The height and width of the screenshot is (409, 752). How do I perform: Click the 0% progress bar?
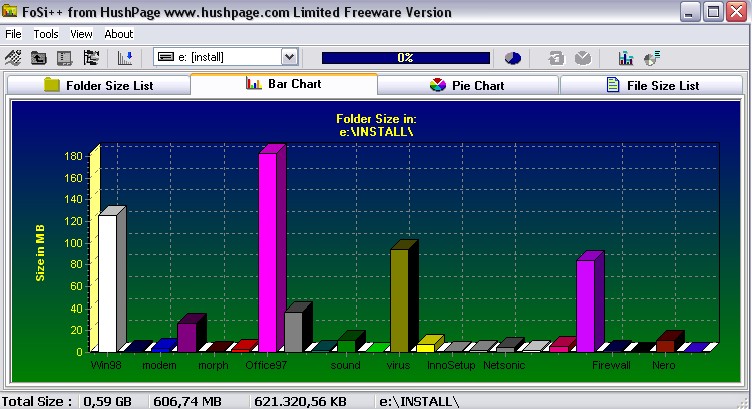tap(406, 58)
